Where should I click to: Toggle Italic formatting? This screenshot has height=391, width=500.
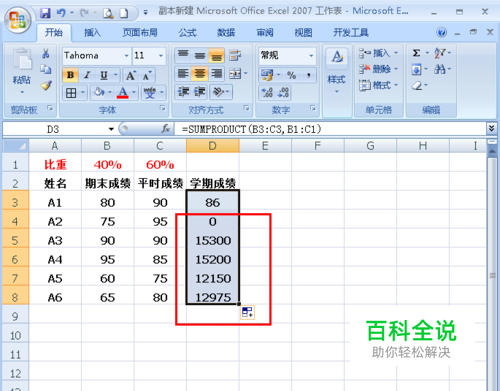click(x=87, y=75)
